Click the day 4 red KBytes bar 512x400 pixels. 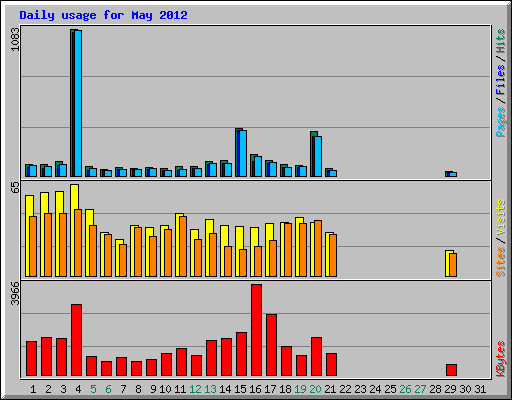click(76, 340)
